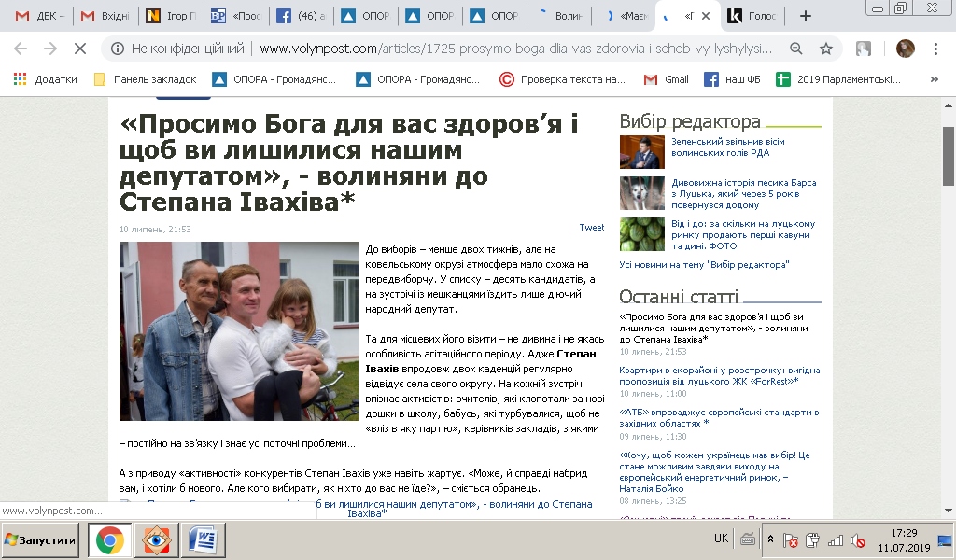Click the article photo of Степан Івахів
The image size is (956, 560).
[238, 331]
